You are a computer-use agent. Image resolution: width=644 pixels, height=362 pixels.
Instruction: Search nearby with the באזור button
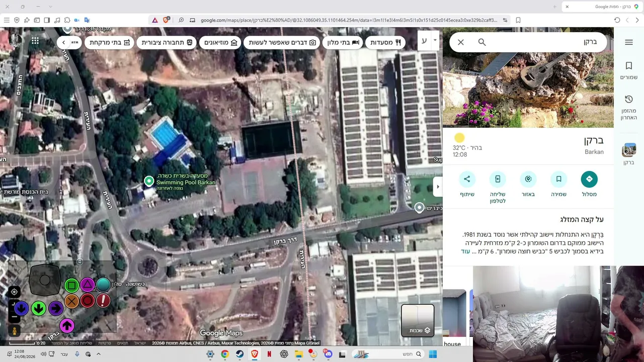click(528, 185)
